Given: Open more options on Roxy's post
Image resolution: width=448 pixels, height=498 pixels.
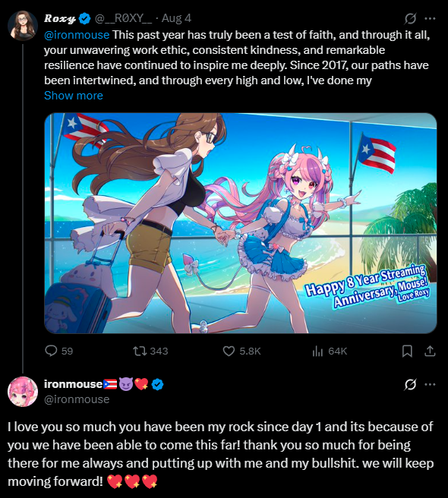Looking at the screenshot, I should 430,18.
